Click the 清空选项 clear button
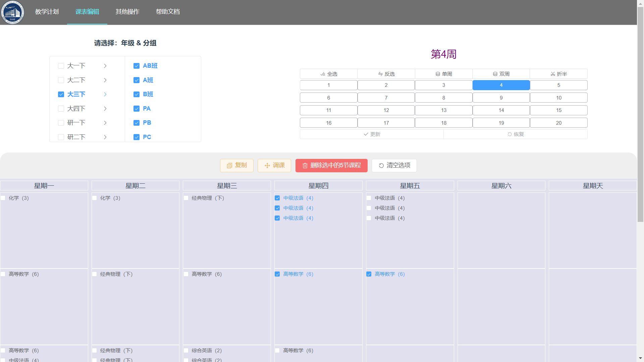 coord(394,166)
